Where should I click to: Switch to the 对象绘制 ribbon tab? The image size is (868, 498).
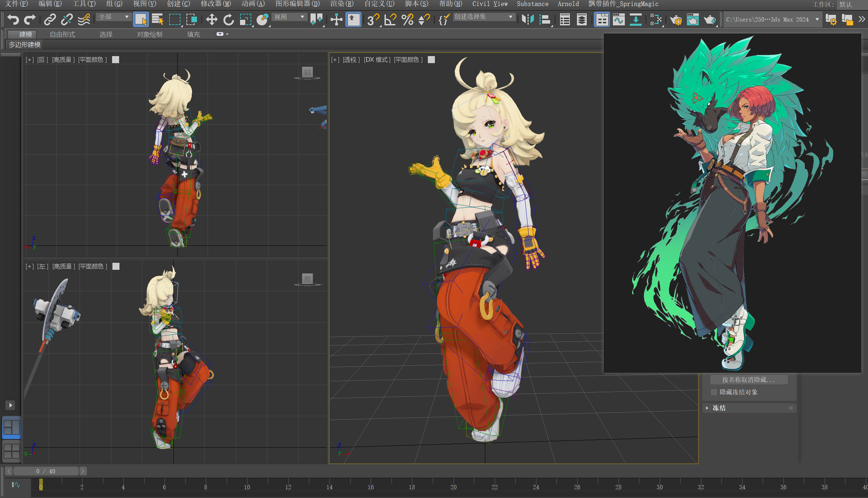pyautogui.click(x=150, y=34)
